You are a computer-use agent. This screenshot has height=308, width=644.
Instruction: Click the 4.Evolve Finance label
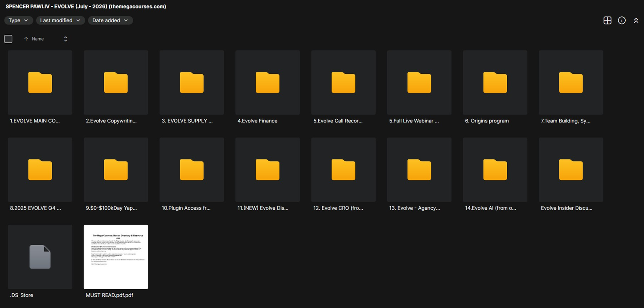pyautogui.click(x=258, y=121)
